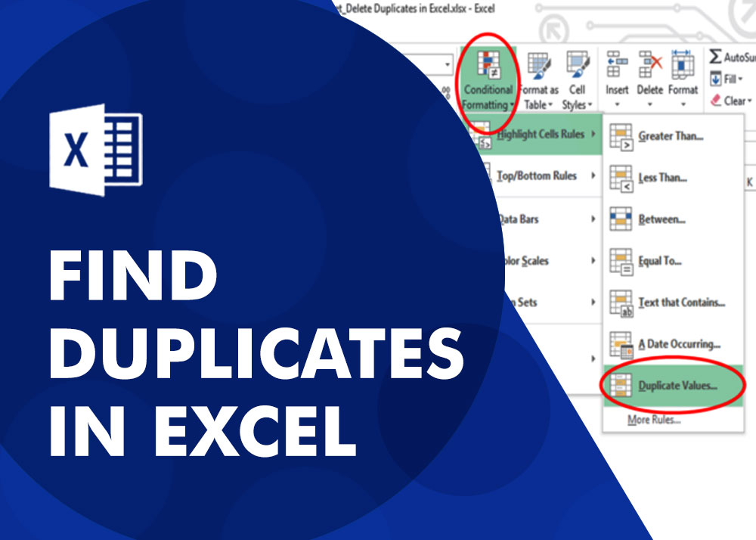Expand the Data Bars submenu arrow

click(x=593, y=219)
